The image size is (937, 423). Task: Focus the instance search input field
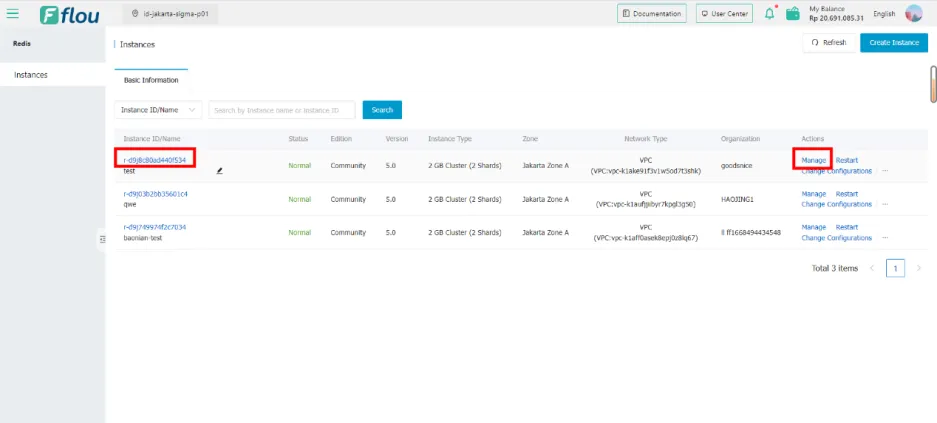[281, 110]
